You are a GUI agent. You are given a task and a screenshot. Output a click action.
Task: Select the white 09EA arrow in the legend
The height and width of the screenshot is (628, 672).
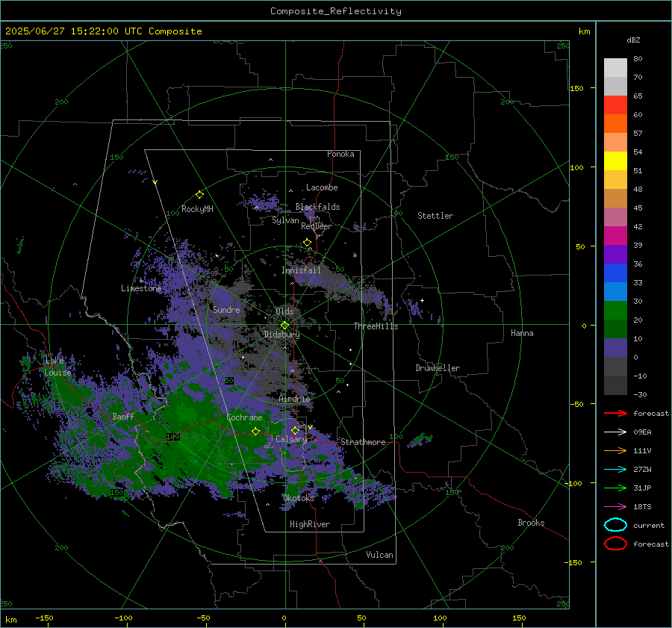pyautogui.click(x=615, y=432)
